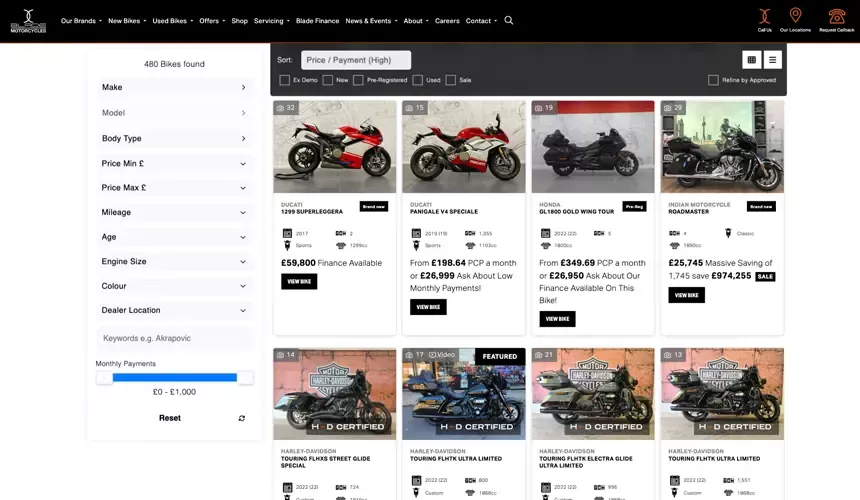
Task: Click the blue Monthly Payments slider track
Action: (x=174, y=377)
